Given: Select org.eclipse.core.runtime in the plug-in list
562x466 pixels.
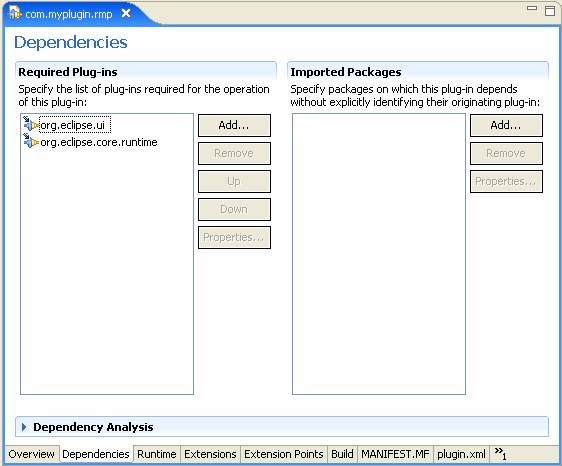Looking at the screenshot, I should point(99,142).
